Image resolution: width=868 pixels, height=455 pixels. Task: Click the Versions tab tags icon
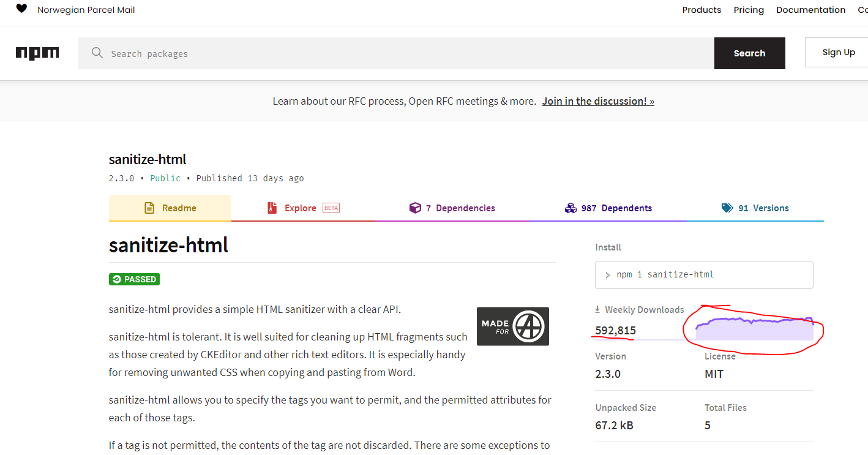[727, 208]
